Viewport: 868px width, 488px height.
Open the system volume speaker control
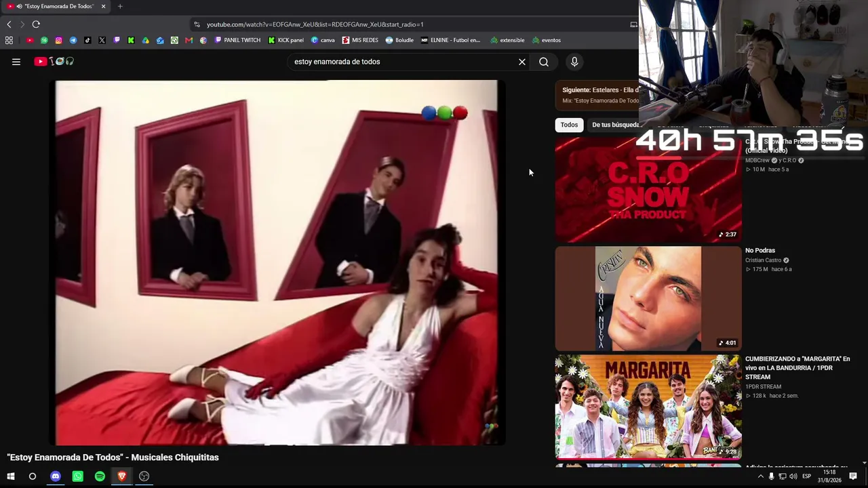(793, 476)
